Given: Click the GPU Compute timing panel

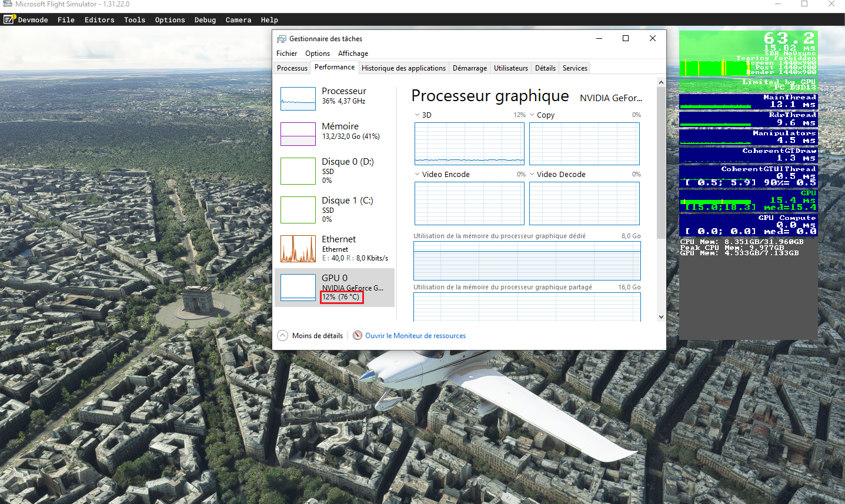Looking at the screenshot, I should 749,225.
